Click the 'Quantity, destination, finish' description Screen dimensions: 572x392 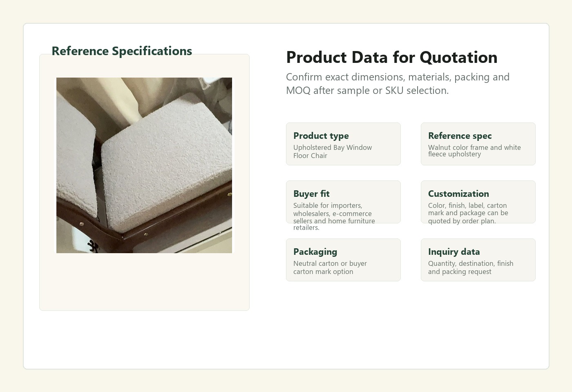point(471,267)
